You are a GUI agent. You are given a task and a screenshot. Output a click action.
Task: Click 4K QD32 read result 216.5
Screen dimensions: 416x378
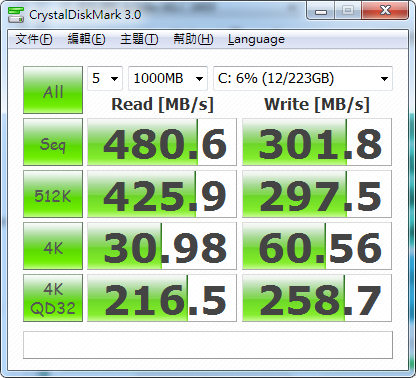click(x=162, y=298)
